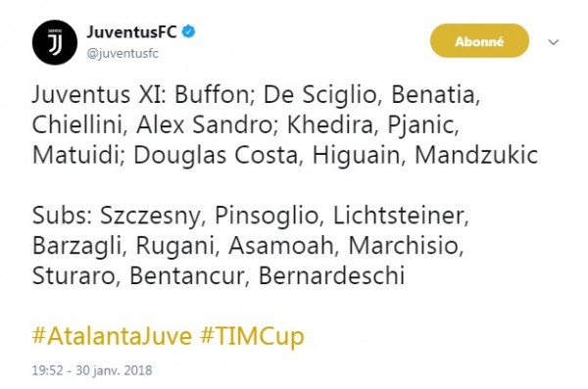Click the name Marchisio in the subs

pyautogui.click(x=406, y=246)
